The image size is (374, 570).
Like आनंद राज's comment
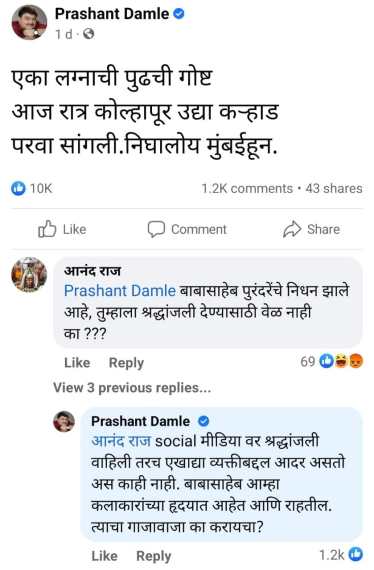pos(77,362)
